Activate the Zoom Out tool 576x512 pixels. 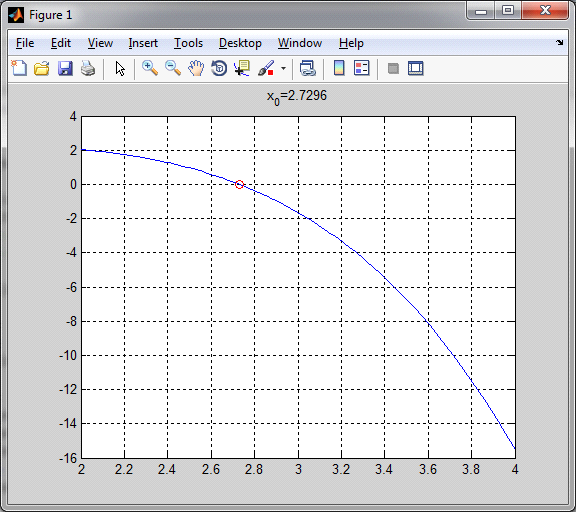[x=173, y=68]
